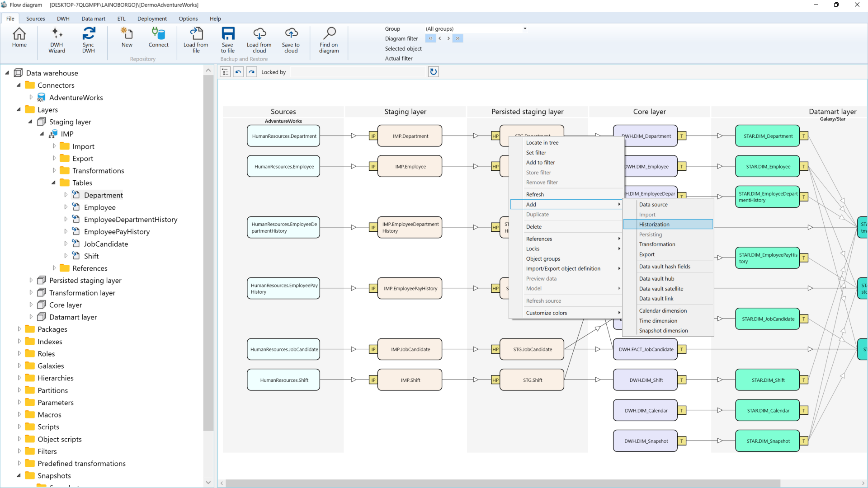Click the STAR.DIM_Snapshot node
The width and height of the screenshot is (868, 488).
pyautogui.click(x=768, y=441)
